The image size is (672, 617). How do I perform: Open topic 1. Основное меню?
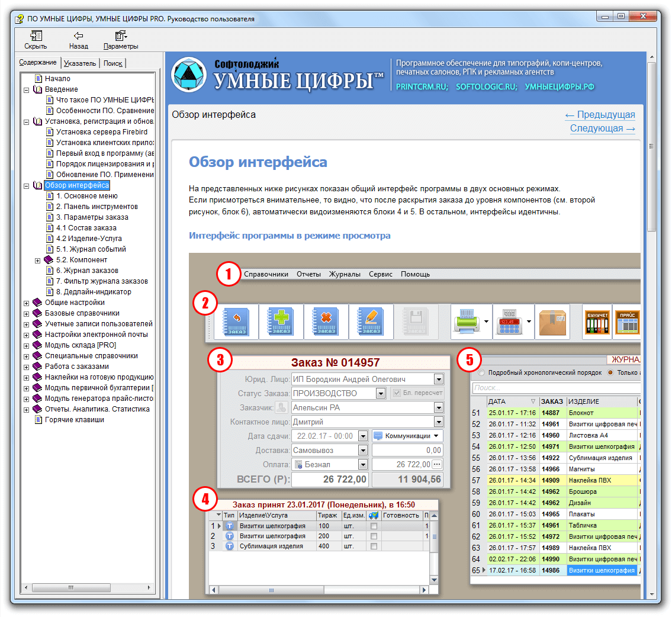coord(86,196)
